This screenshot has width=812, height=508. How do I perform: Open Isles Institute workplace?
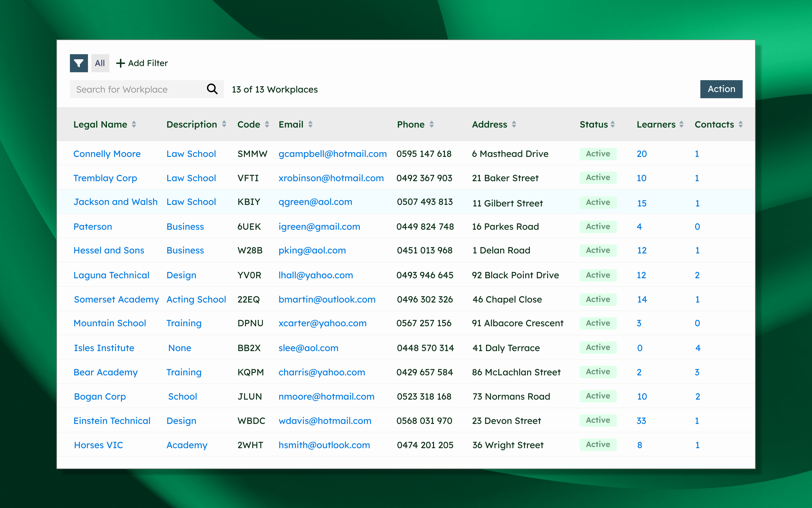[104, 348]
